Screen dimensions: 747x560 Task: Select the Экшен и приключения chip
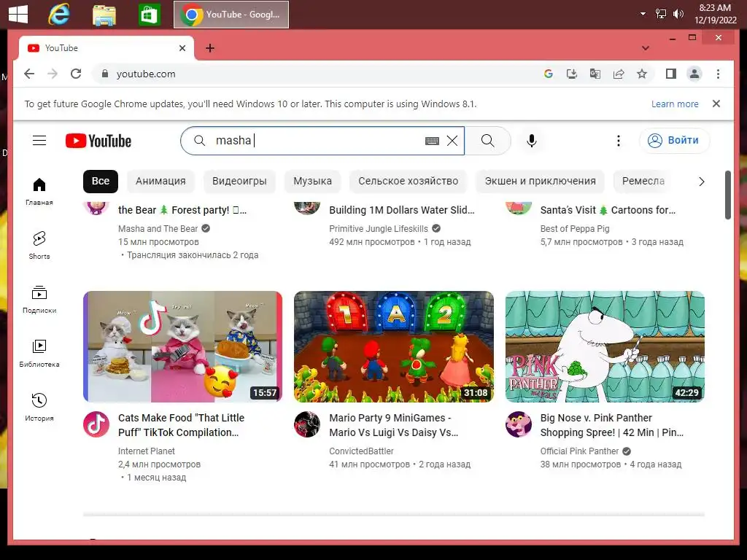pos(541,181)
